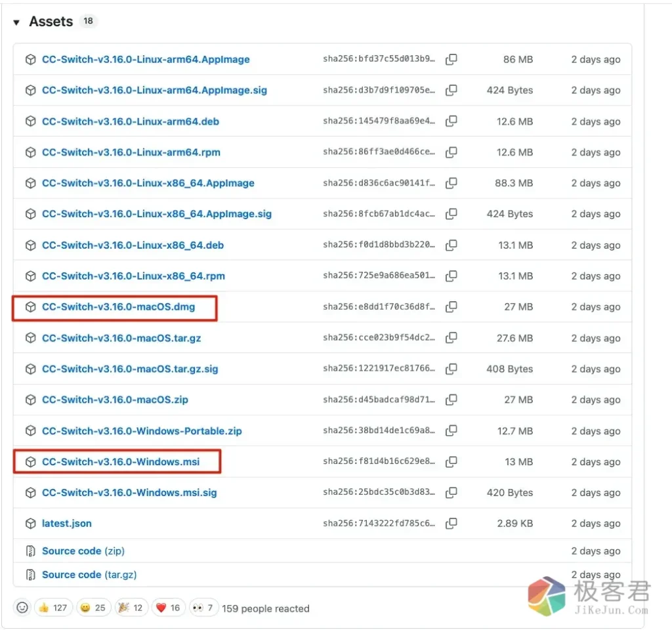Copy sha256 of macOS.dmg file
This screenshot has width=672, height=630.
pos(451,306)
